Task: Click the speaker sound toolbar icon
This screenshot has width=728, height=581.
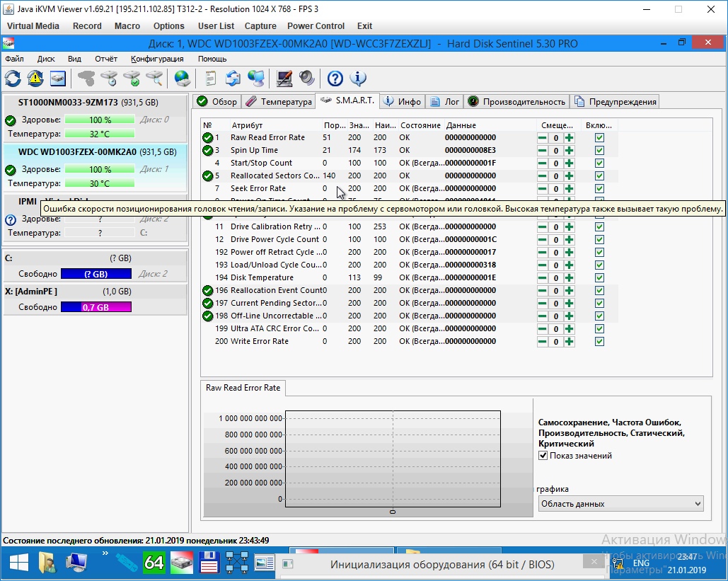Action: click(x=307, y=79)
